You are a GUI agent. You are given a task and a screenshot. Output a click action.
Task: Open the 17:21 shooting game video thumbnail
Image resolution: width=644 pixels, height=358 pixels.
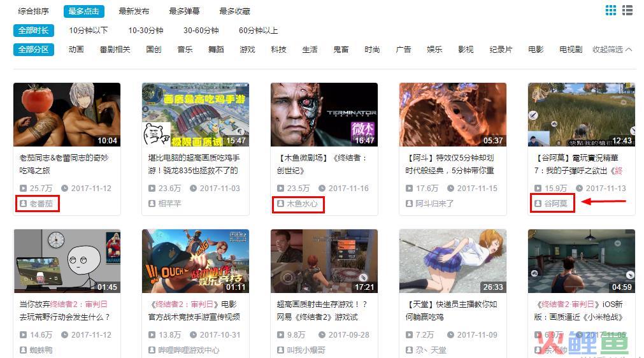tap(324, 261)
